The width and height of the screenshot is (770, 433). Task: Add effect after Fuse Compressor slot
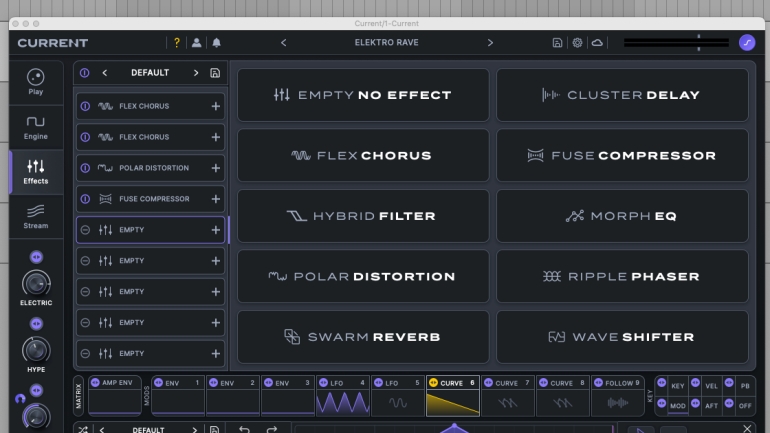[216, 199]
